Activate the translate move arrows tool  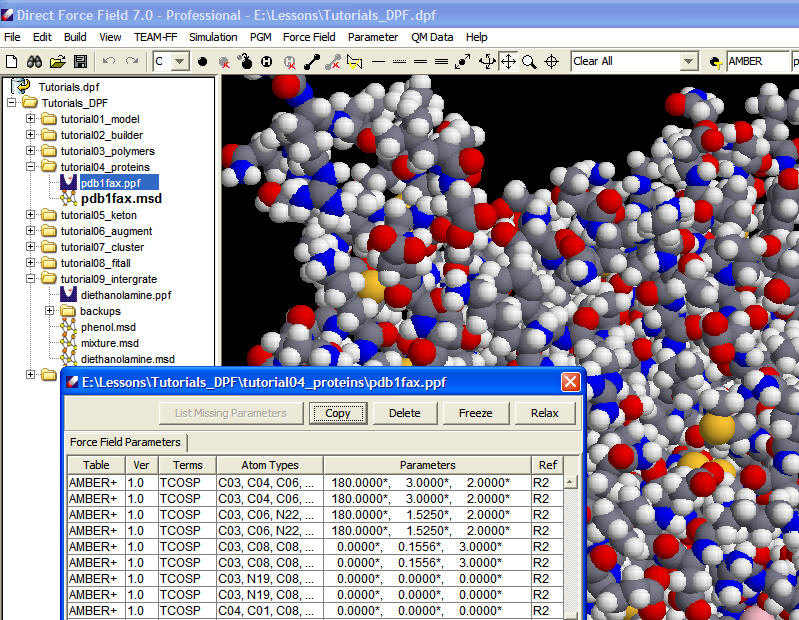click(508, 61)
